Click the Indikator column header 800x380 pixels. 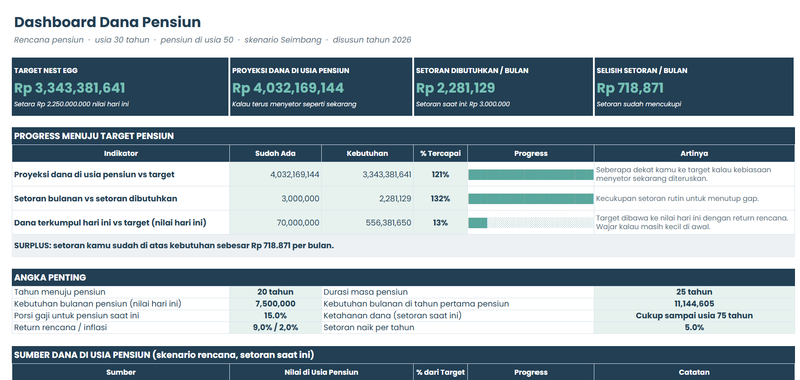coord(121,154)
